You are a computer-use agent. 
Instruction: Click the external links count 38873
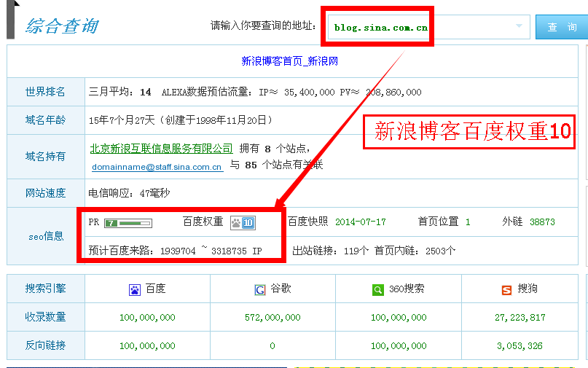(542, 222)
